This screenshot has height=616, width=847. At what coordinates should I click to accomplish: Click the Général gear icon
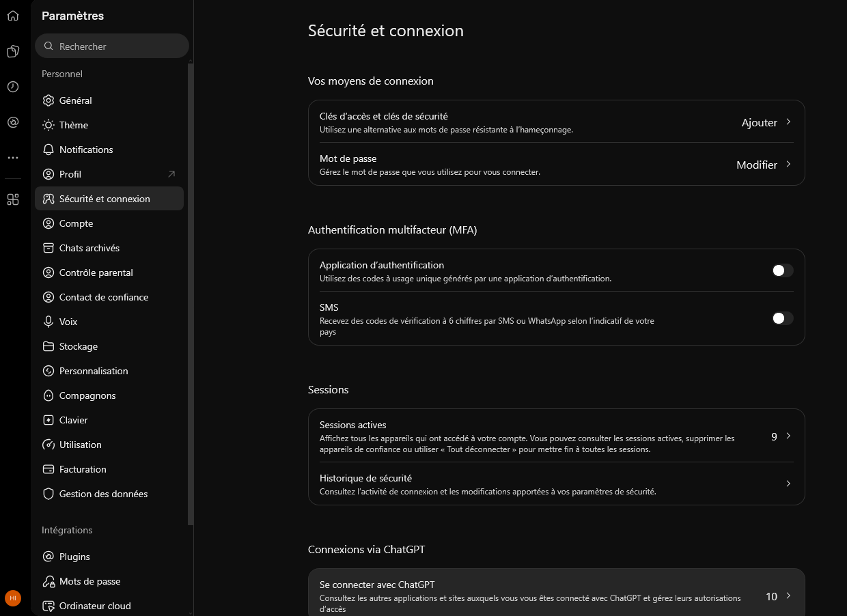pos(48,100)
